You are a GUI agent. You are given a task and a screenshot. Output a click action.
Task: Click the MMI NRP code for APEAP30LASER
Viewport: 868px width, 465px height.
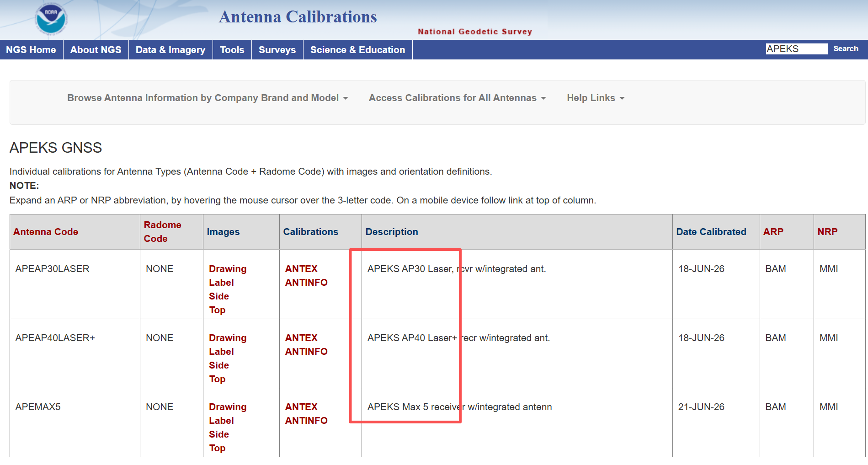tap(829, 269)
